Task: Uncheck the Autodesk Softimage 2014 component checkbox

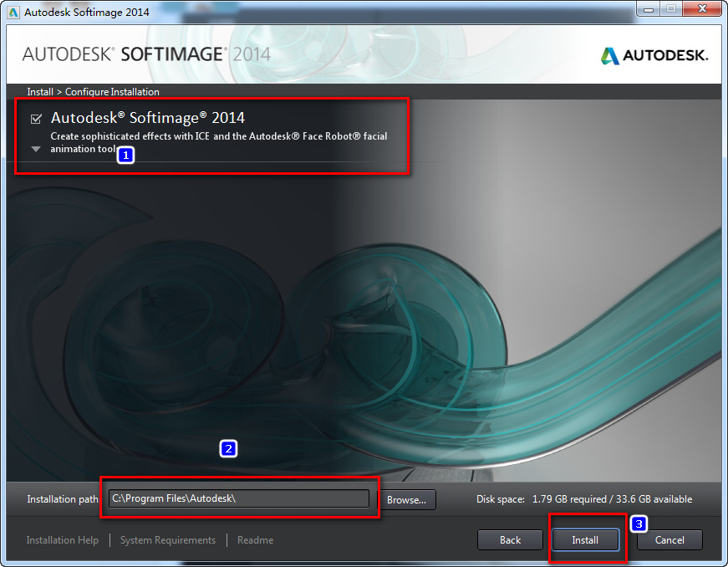Action: (36, 119)
